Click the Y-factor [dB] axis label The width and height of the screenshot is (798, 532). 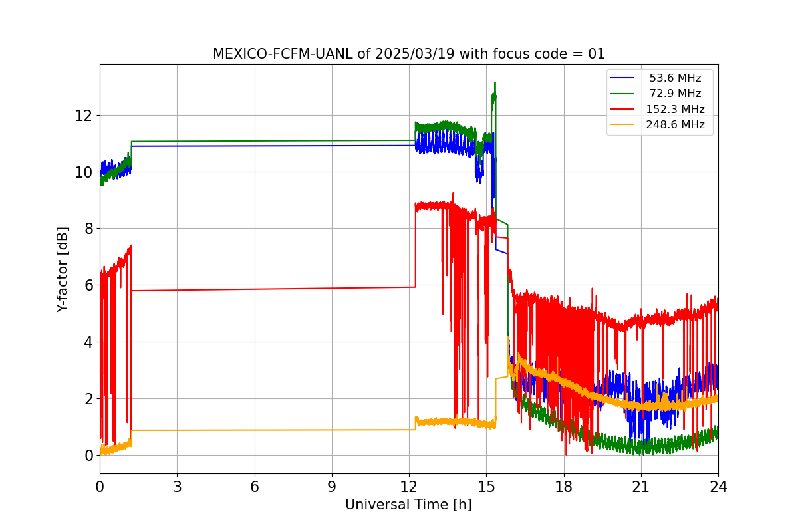[63, 269]
